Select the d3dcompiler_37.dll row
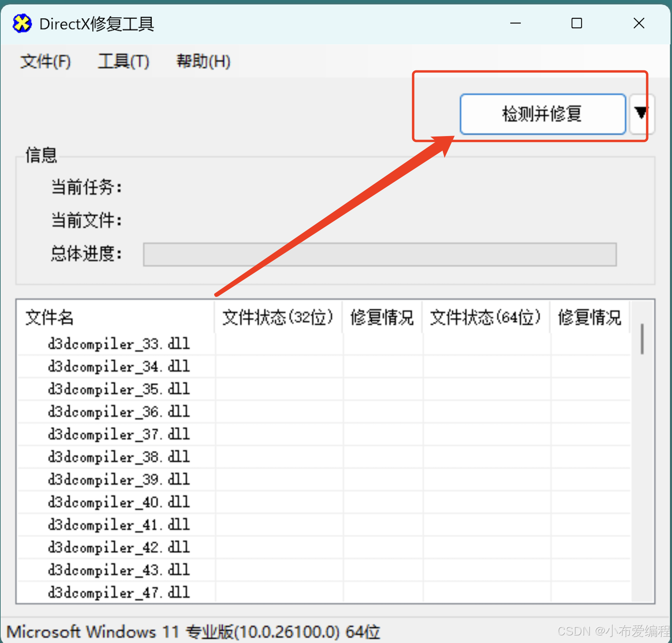 click(324, 435)
